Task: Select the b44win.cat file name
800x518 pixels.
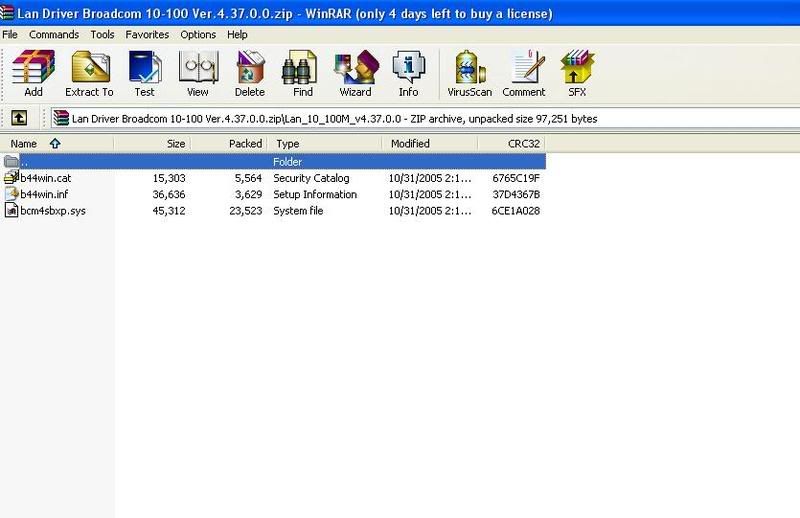Action: 46,178
